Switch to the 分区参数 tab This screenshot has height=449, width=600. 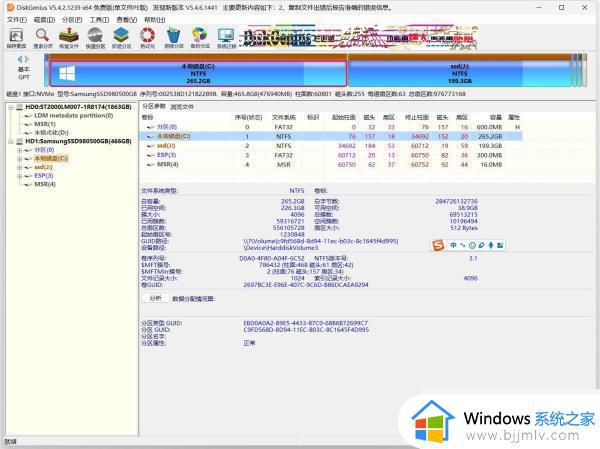[x=154, y=106]
